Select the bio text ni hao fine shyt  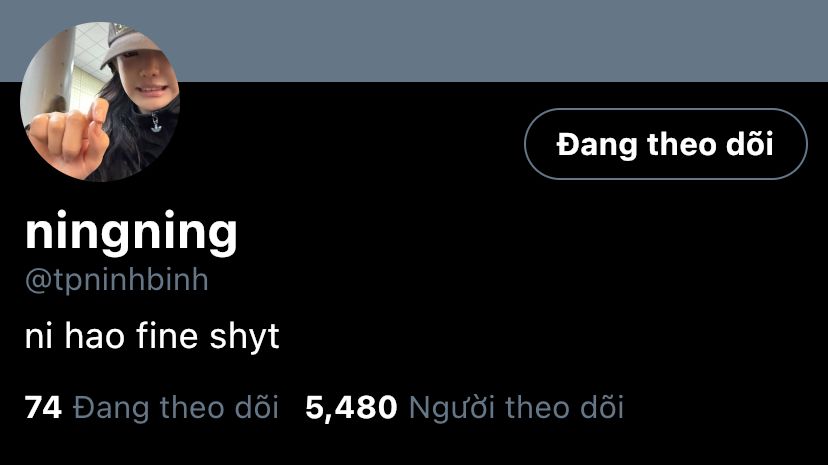tap(152, 336)
